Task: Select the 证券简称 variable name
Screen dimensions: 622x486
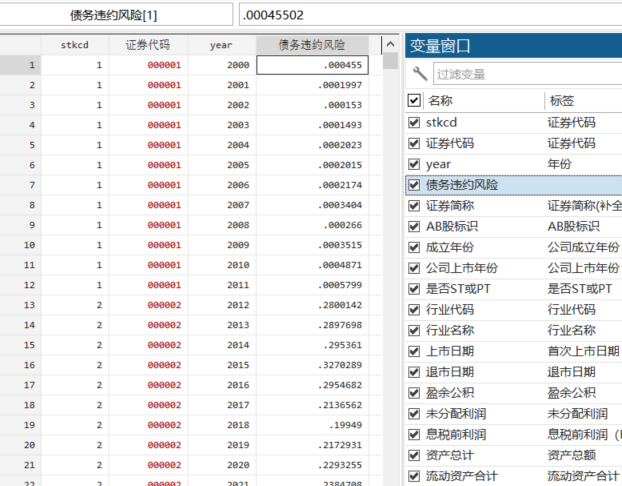Action: point(450,206)
